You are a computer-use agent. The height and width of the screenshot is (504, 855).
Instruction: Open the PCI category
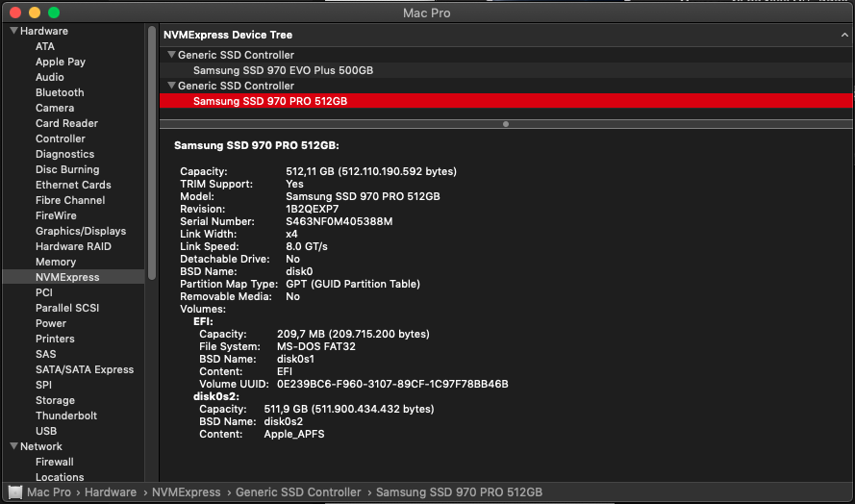pos(43,292)
